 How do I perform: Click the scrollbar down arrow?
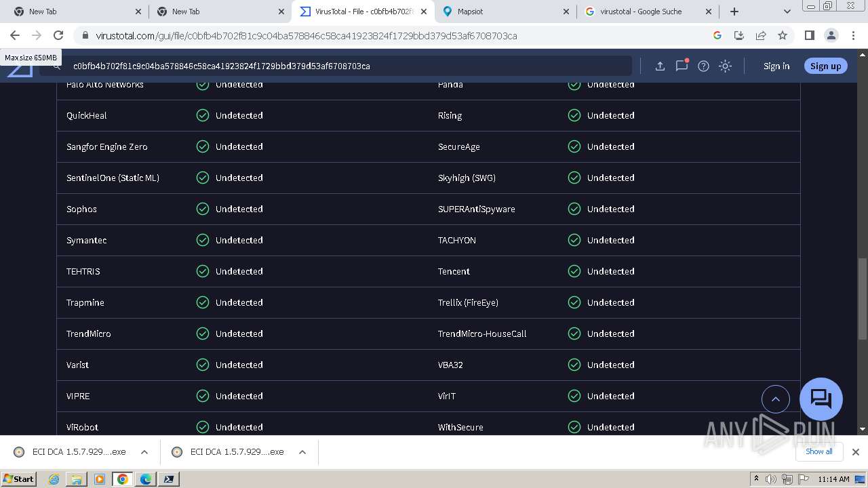[863, 429]
